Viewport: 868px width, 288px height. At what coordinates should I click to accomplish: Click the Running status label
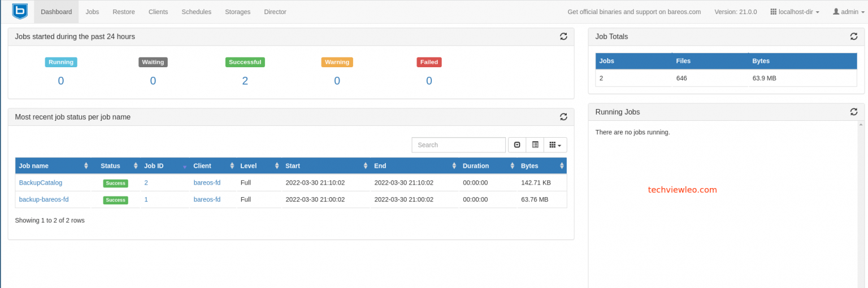point(61,62)
